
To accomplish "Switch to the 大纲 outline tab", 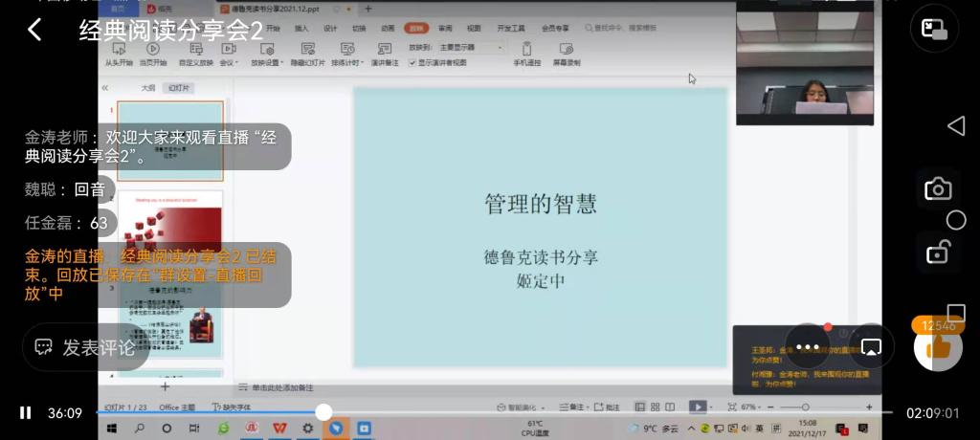I will (148, 87).
